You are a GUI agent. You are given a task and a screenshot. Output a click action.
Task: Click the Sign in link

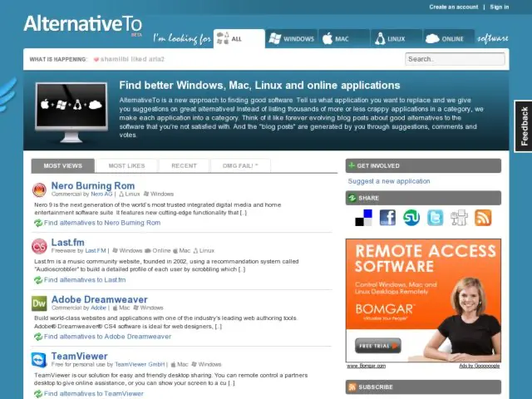[x=499, y=7]
